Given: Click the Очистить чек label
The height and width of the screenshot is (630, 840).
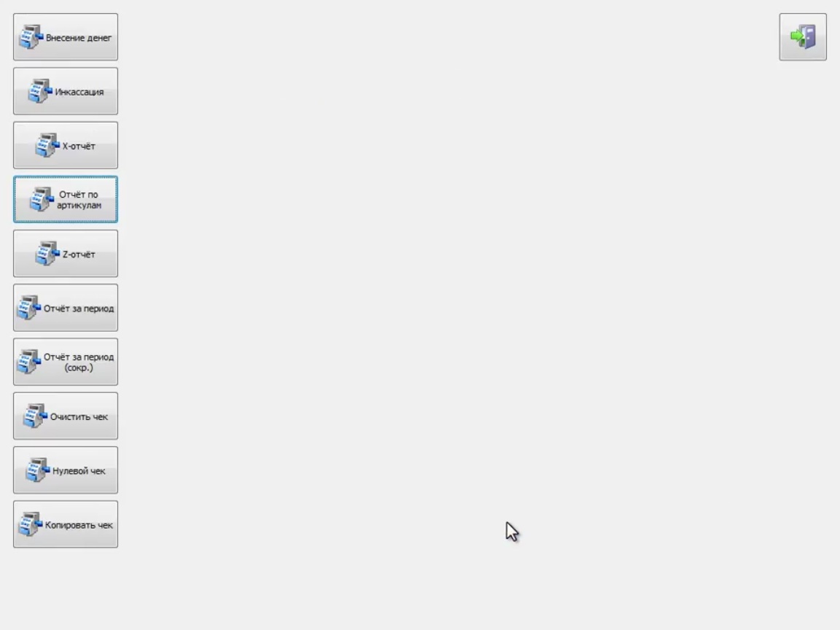Looking at the screenshot, I should click(79, 417).
